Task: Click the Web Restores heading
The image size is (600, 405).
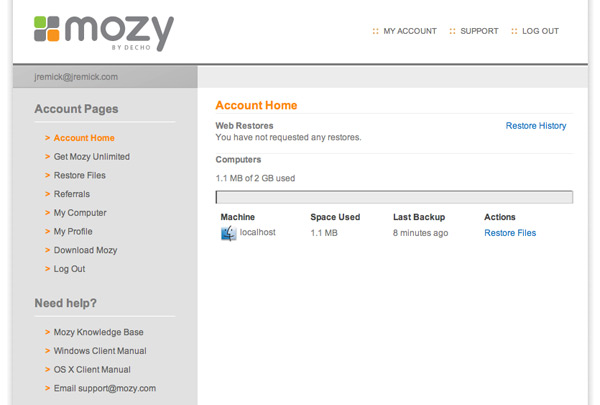Action: [x=244, y=126]
